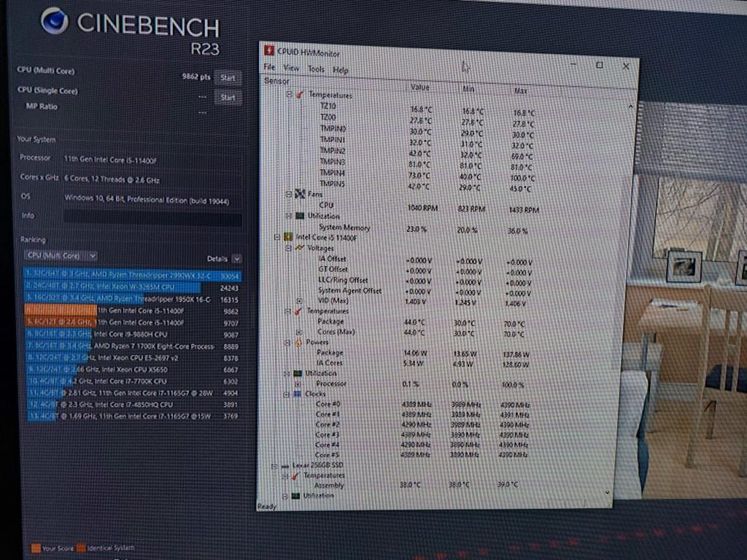Collapse the CPU Temperatures node above Package

point(287,311)
